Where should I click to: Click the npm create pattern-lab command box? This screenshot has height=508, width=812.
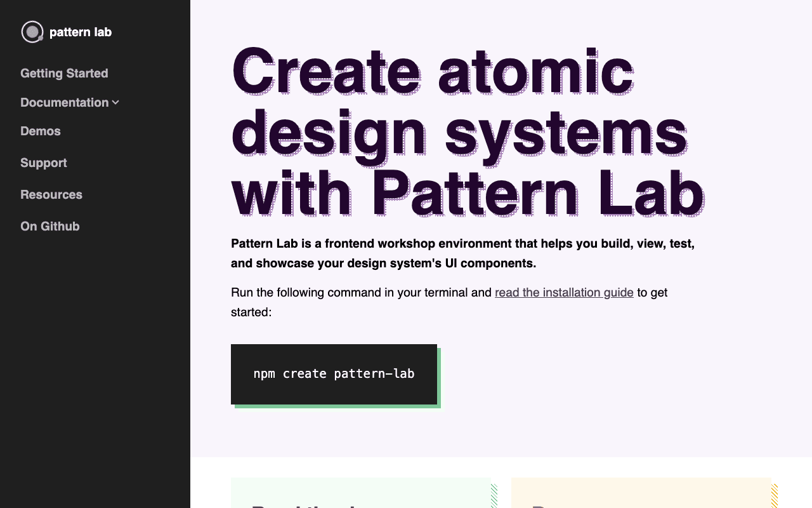click(334, 374)
